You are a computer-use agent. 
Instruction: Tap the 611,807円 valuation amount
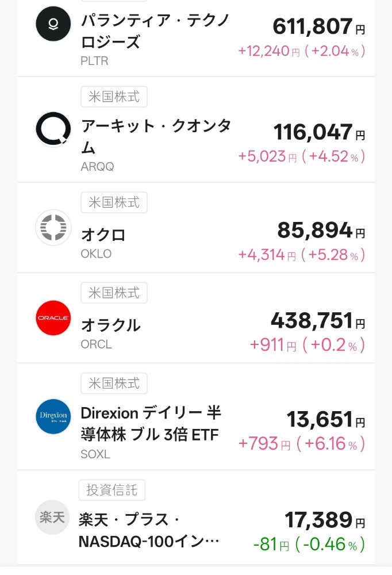tap(318, 26)
